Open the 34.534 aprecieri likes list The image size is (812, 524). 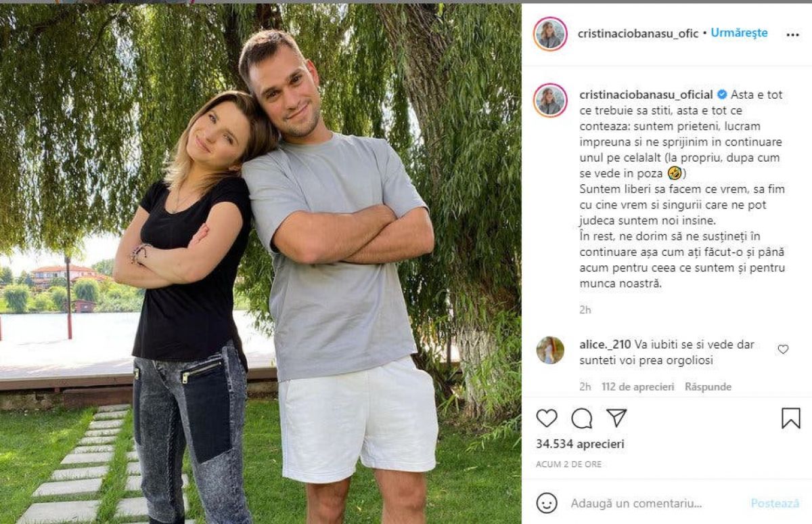tap(580, 444)
